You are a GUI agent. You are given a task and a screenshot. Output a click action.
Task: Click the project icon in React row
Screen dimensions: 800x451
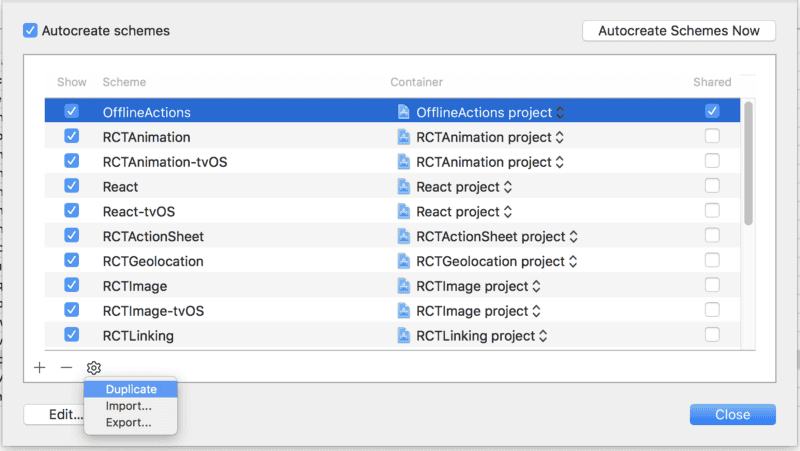404,187
